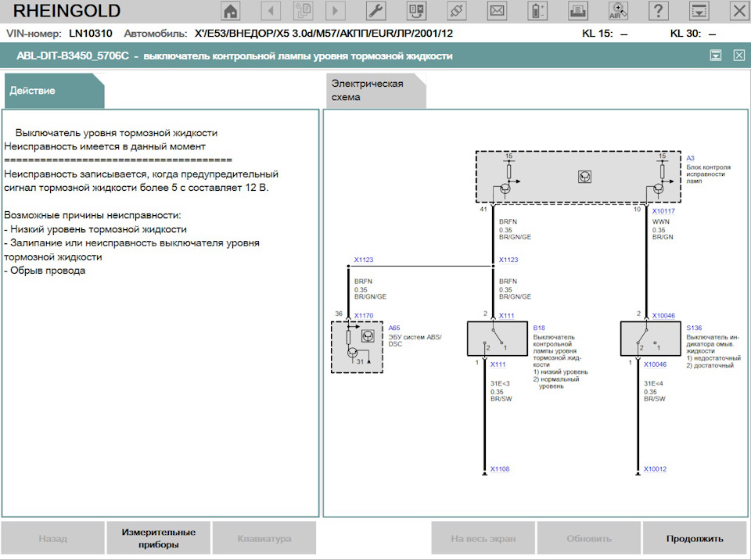This screenshot has height=560, width=751.
Task: Open the X111 link at B18 pin 1
Action: coord(498,364)
